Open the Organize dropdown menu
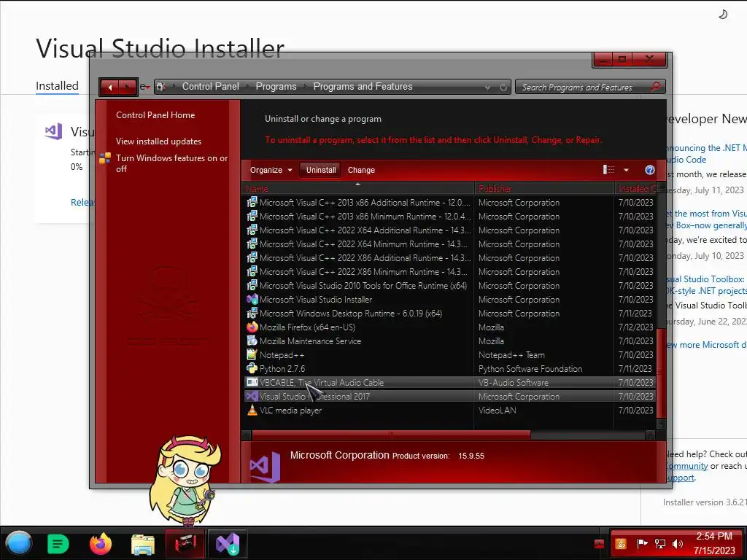This screenshot has height=560, width=747. [271, 170]
